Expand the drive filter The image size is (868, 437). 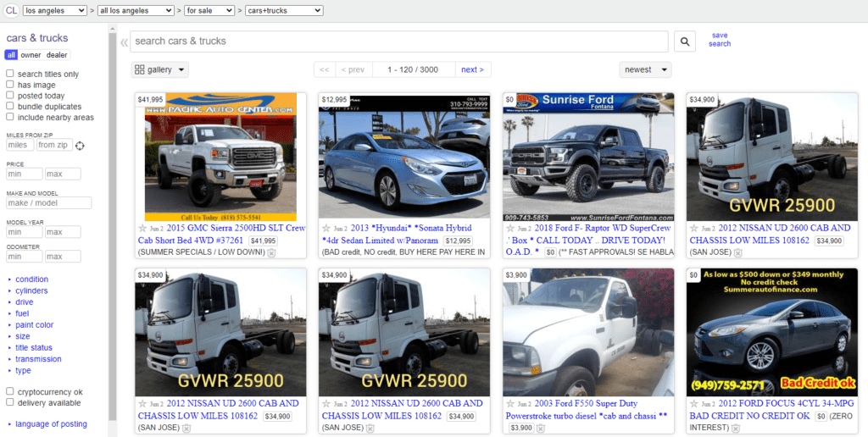pos(25,302)
